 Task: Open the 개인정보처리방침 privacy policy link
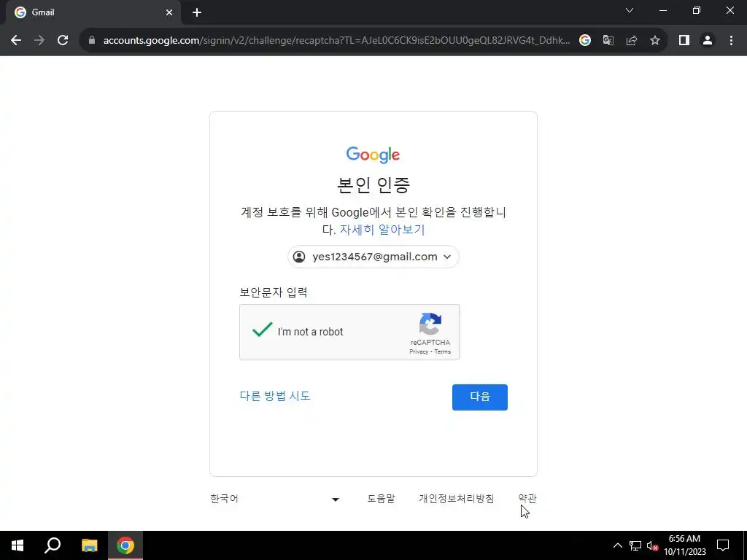(x=457, y=499)
